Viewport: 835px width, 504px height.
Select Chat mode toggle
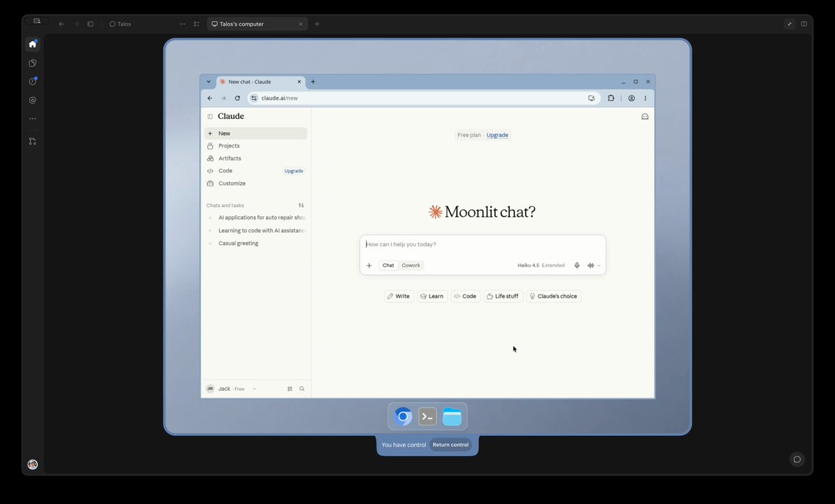388,266
